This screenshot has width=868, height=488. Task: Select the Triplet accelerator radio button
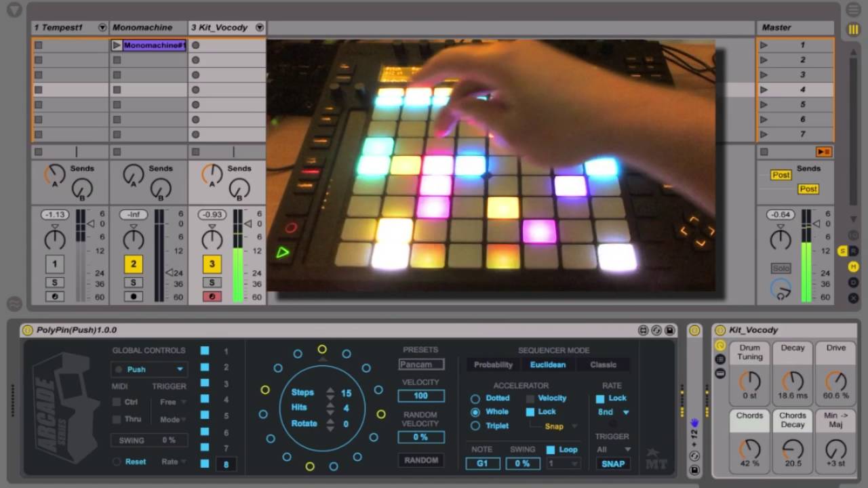click(x=475, y=426)
